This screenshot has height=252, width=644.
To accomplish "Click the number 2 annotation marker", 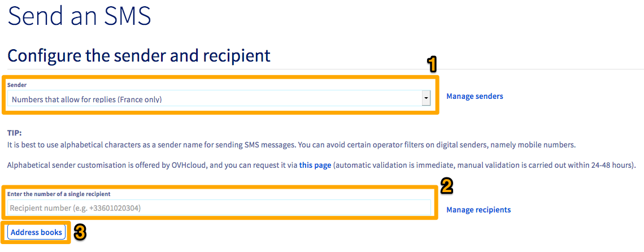I will 447,185.
